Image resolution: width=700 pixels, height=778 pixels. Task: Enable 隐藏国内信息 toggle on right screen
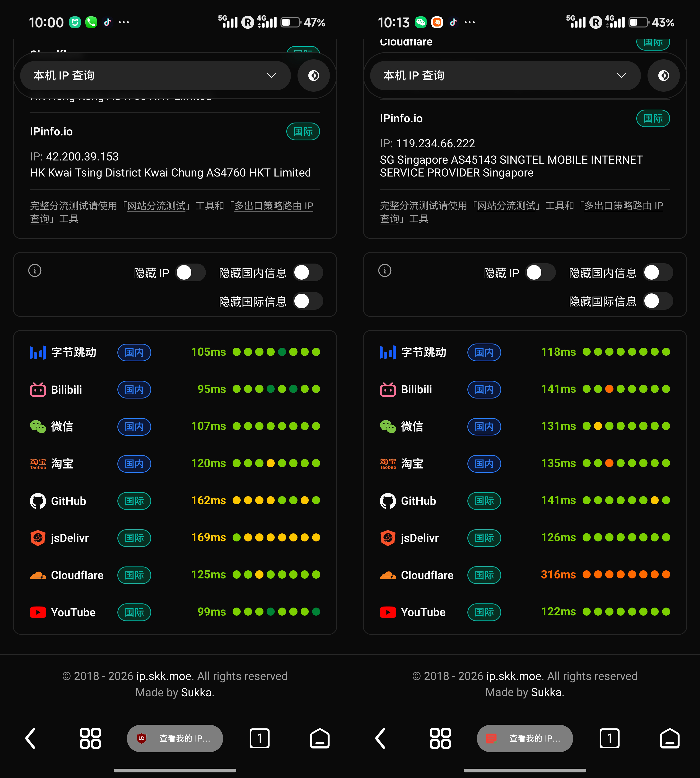658,273
